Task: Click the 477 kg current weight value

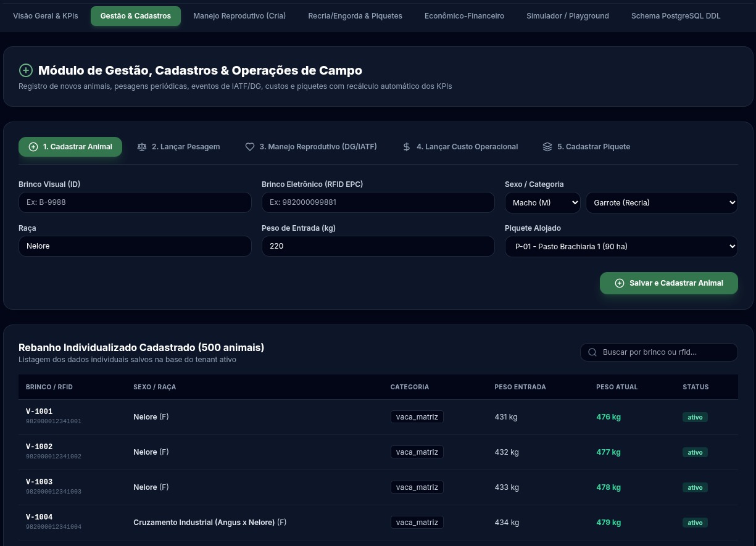Action: 609,452
